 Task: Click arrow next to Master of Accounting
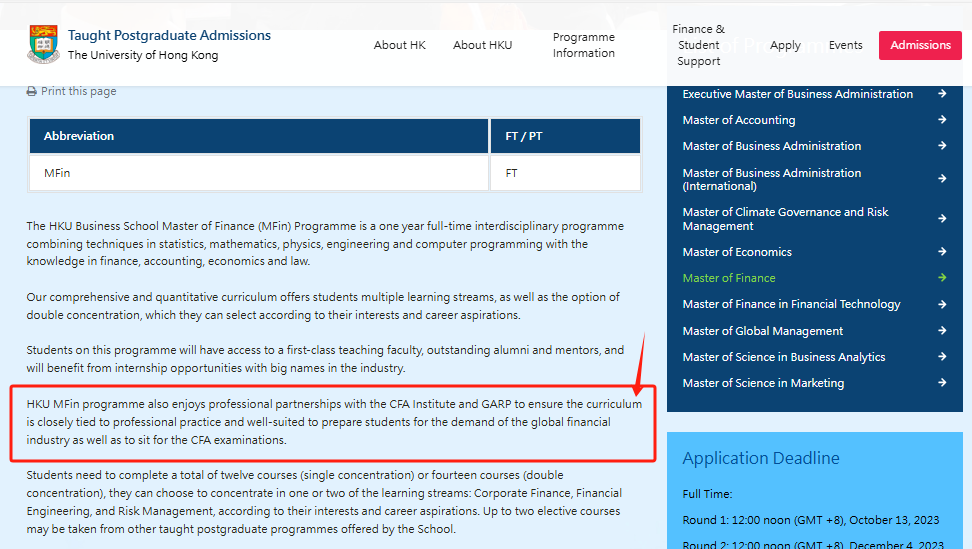[942, 120]
